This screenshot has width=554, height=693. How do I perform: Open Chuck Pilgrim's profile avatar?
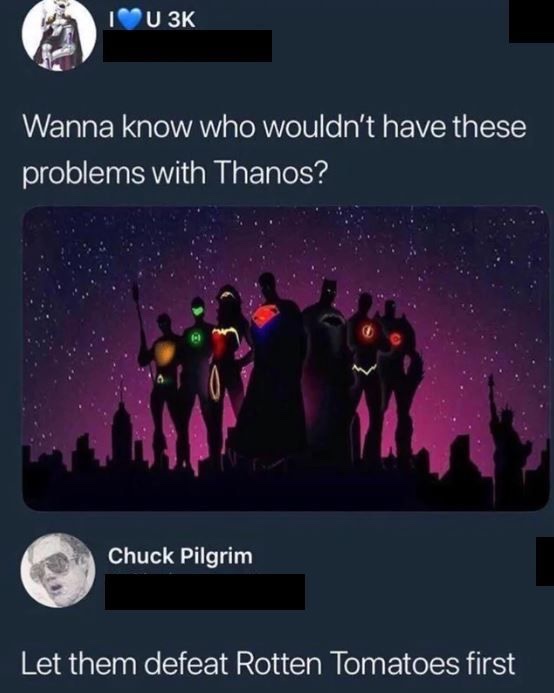tap(58, 571)
